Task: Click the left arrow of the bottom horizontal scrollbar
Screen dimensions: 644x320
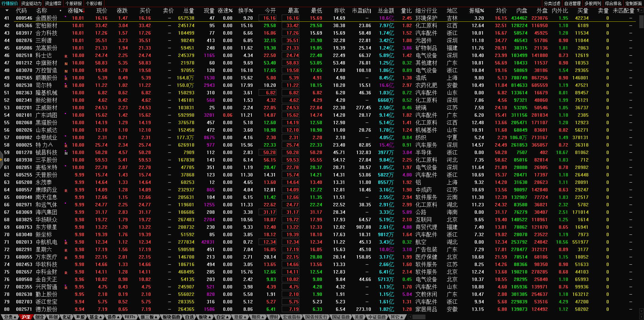Action: point(410,317)
